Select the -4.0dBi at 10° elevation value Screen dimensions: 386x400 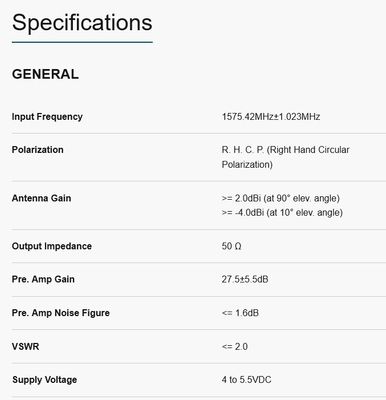282,213
